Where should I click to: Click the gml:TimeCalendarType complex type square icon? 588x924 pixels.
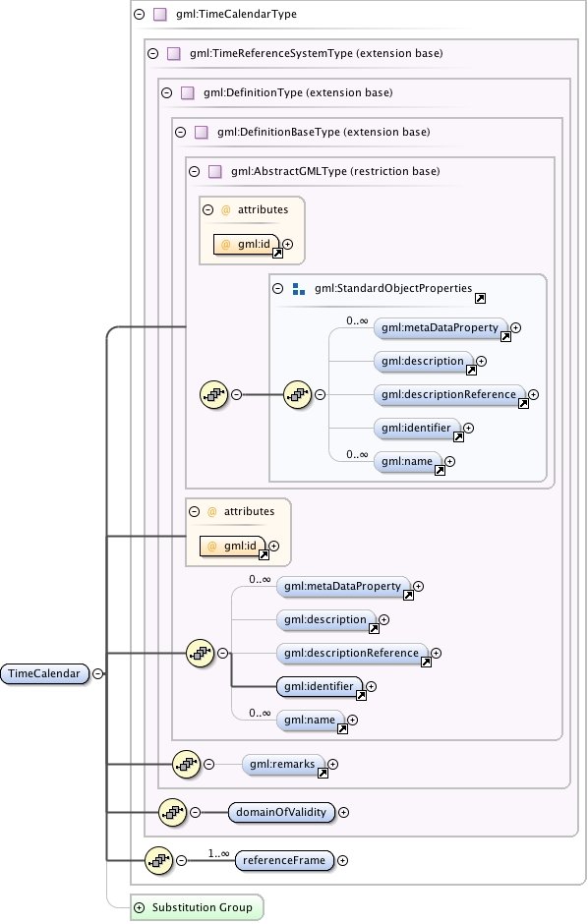coord(159,14)
